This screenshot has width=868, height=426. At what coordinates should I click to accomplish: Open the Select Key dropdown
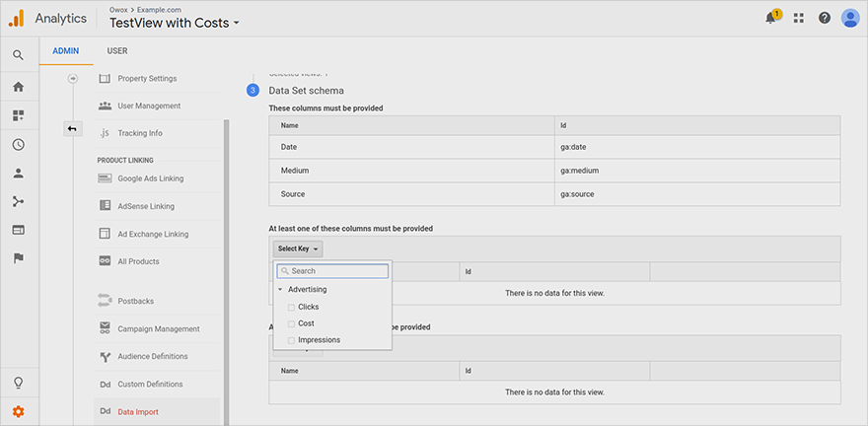[x=298, y=248]
